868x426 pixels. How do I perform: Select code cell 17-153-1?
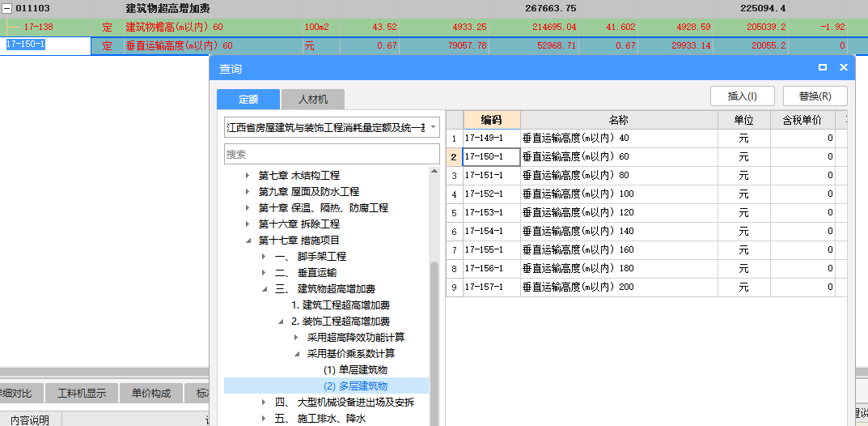click(x=492, y=213)
